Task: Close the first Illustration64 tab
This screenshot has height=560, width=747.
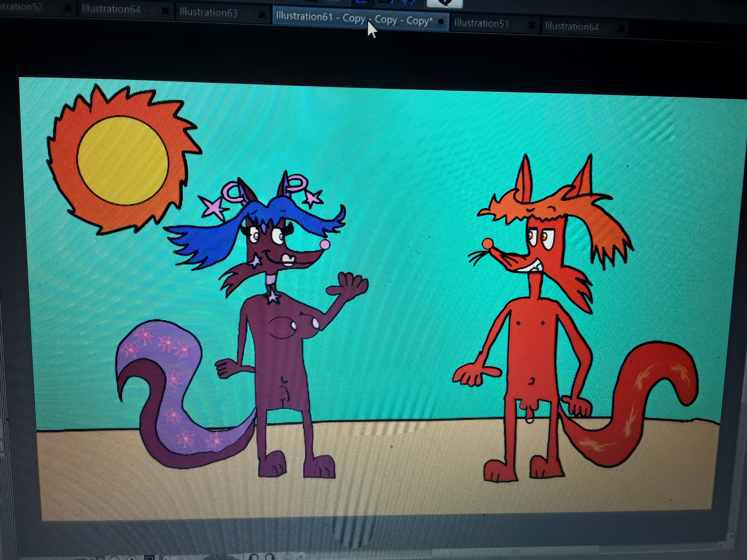Action: point(165,11)
